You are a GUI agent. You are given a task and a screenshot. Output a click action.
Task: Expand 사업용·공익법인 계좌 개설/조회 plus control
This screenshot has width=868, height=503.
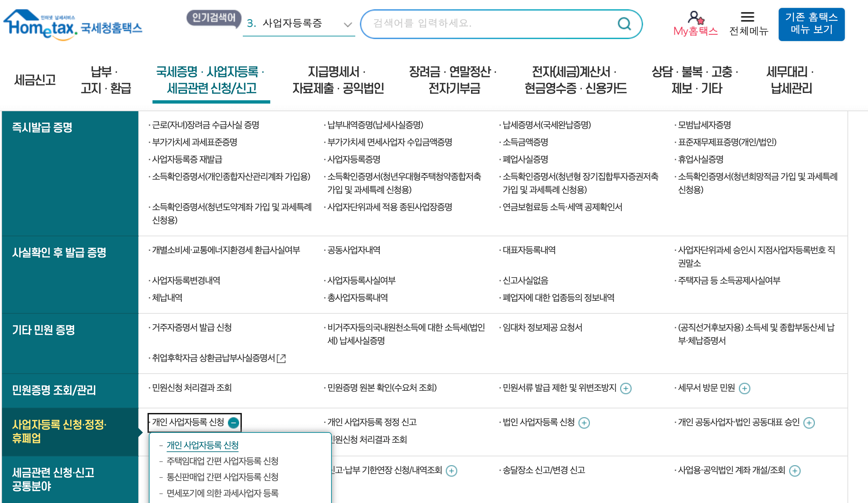click(x=794, y=471)
